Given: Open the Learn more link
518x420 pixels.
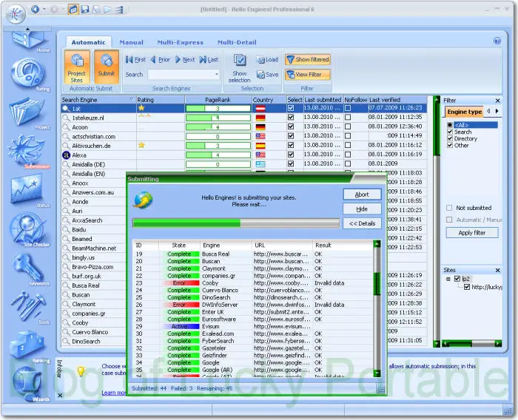Looking at the screenshot, I should [x=114, y=393].
